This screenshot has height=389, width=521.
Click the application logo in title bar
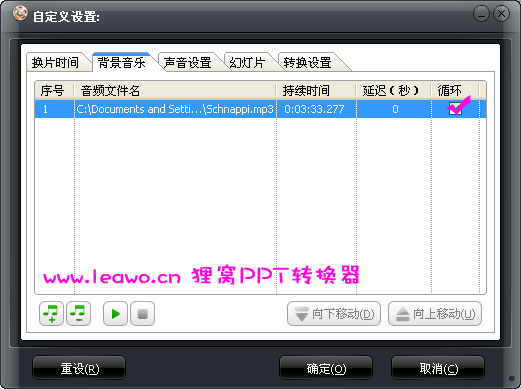click(20, 14)
